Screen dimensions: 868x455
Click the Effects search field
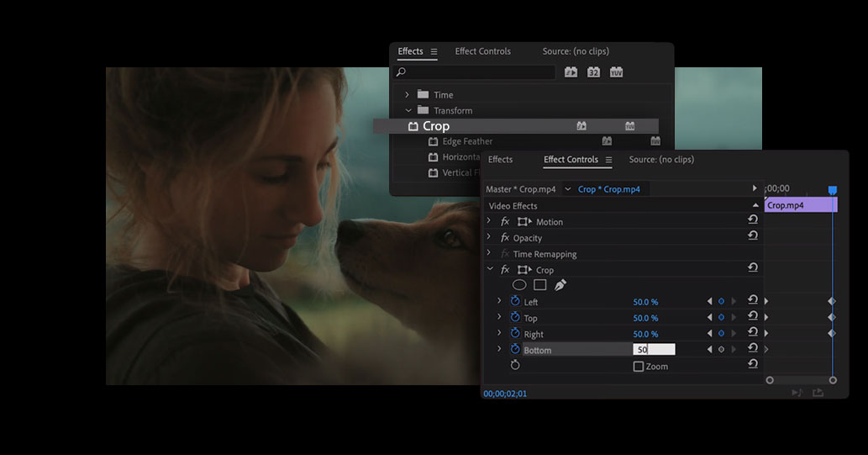tap(476, 72)
